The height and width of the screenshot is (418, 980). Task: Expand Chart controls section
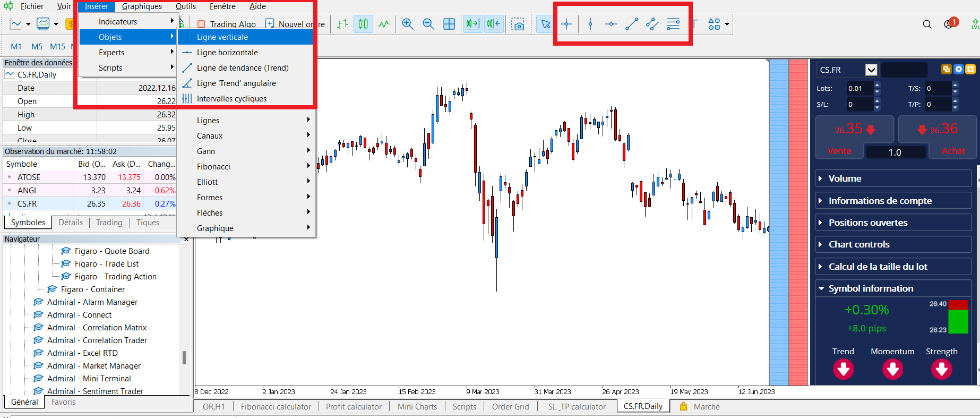(893, 244)
